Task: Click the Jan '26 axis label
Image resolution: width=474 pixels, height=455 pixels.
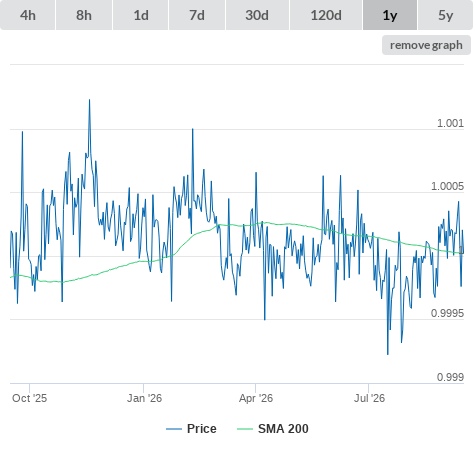Action: [x=144, y=398]
